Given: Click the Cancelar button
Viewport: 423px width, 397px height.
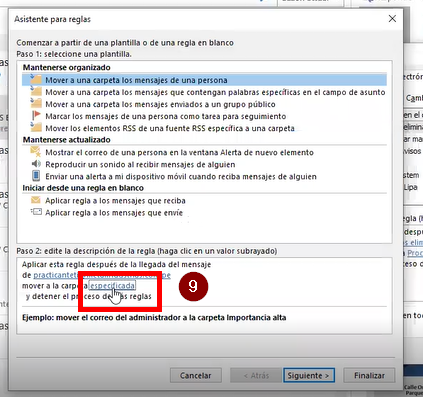Looking at the screenshot, I should tap(196, 375).
